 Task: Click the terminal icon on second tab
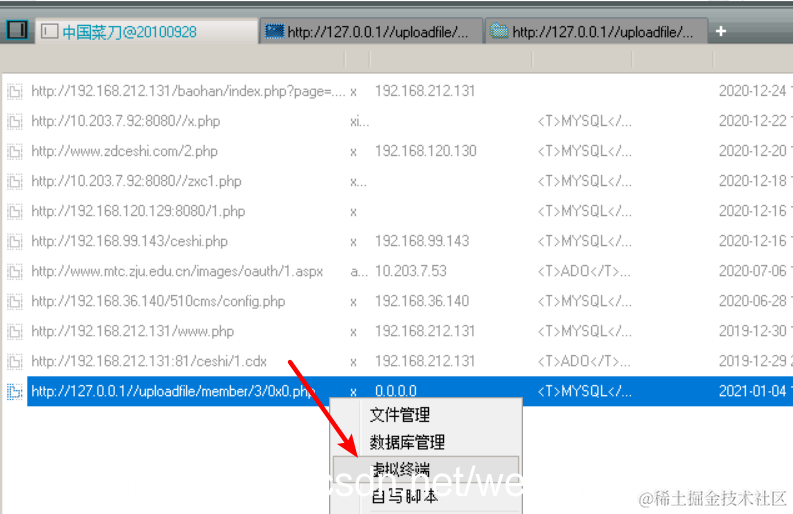[275, 32]
